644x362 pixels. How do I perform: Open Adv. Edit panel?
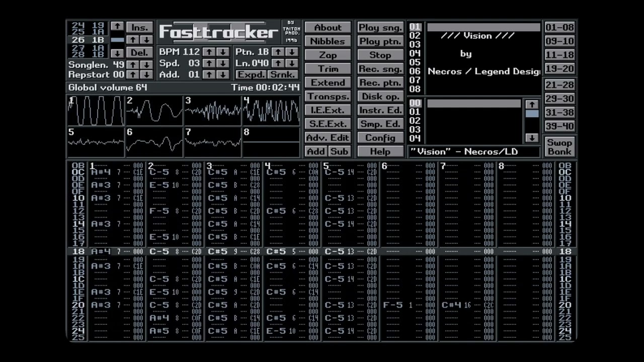click(x=328, y=138)
